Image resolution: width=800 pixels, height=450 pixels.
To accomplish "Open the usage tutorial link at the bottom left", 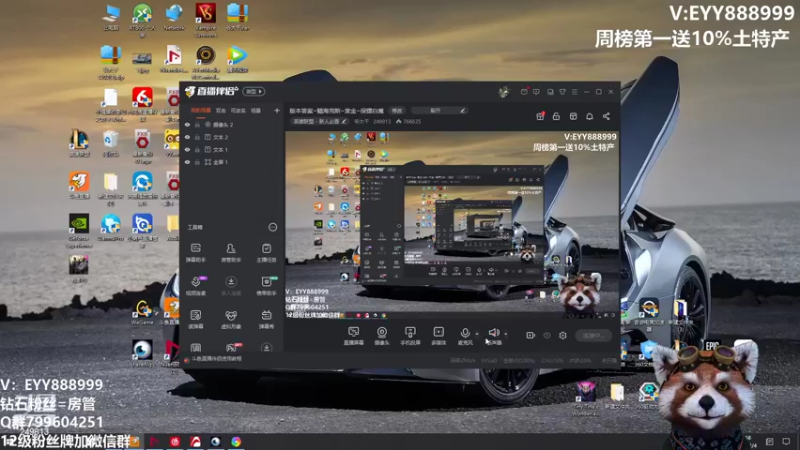I will (216, 359).
